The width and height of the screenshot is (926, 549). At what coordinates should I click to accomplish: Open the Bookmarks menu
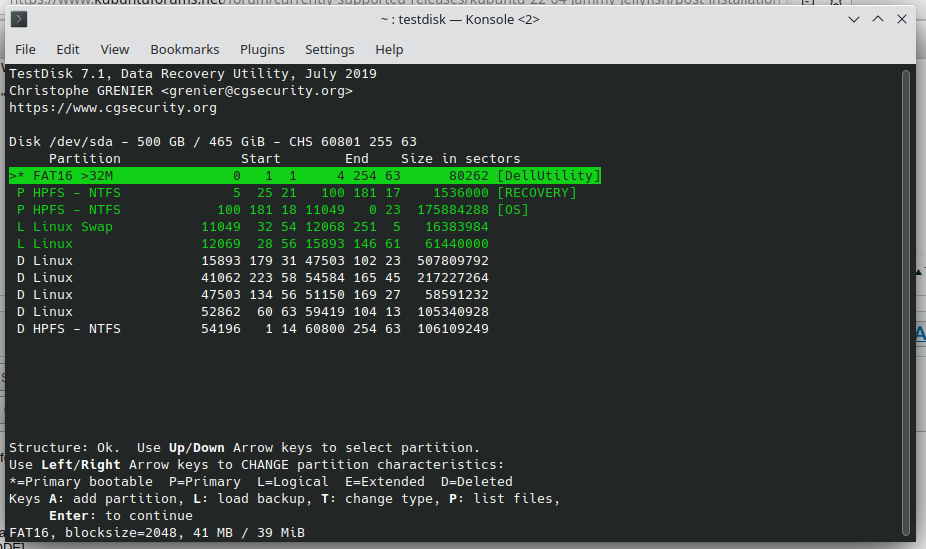pyautogui.click(x=185, y=49)
